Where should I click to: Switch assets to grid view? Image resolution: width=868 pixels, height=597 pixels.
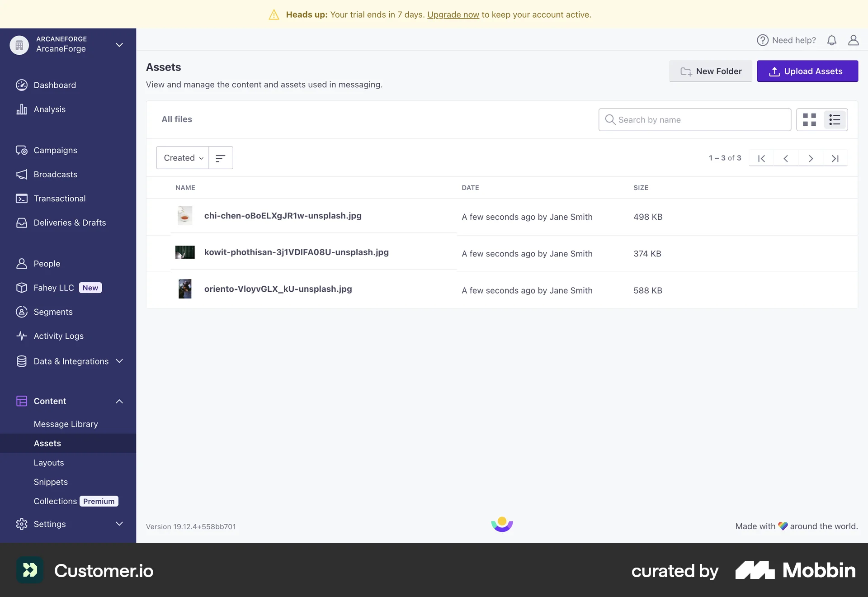pos(810,119)
